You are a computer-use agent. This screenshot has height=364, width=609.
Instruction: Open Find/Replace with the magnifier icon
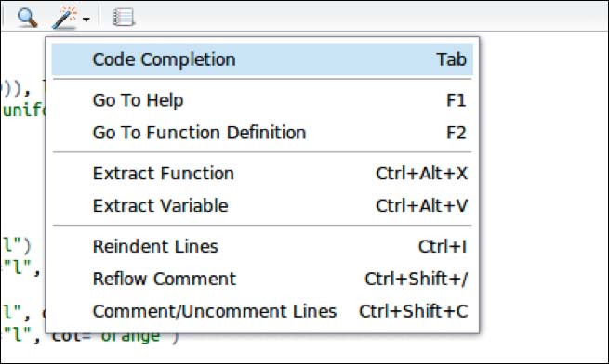pos(28,18)
